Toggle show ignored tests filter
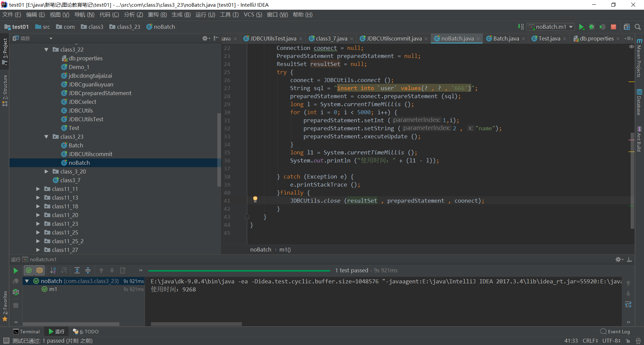 pyautogui.click(x=40, y=270)
